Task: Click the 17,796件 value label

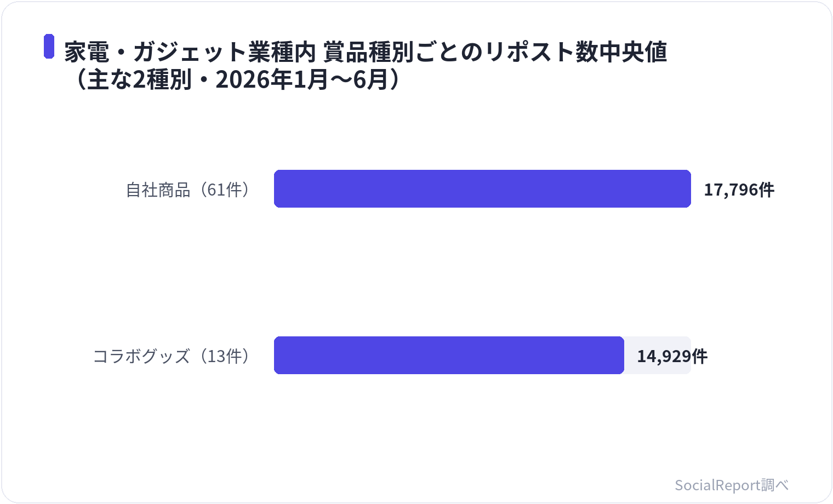Action: point(739,190)
